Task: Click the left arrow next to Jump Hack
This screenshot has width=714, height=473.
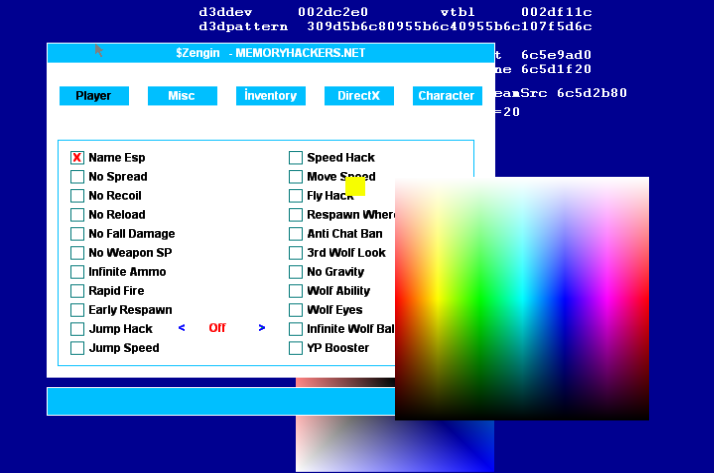Action: [x=182, y=328]
